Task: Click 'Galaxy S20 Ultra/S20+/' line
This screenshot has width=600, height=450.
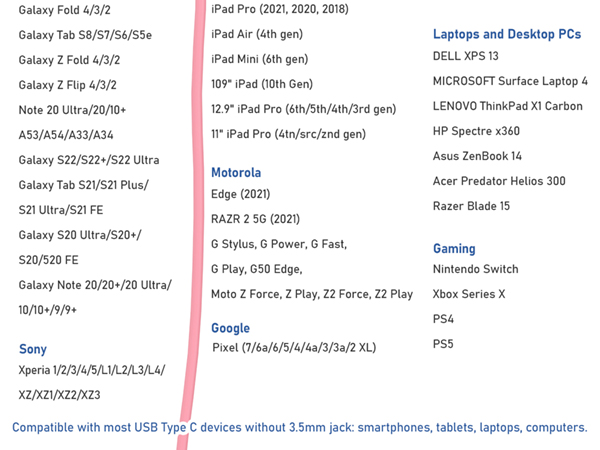Action: click(x=80, y=235)
